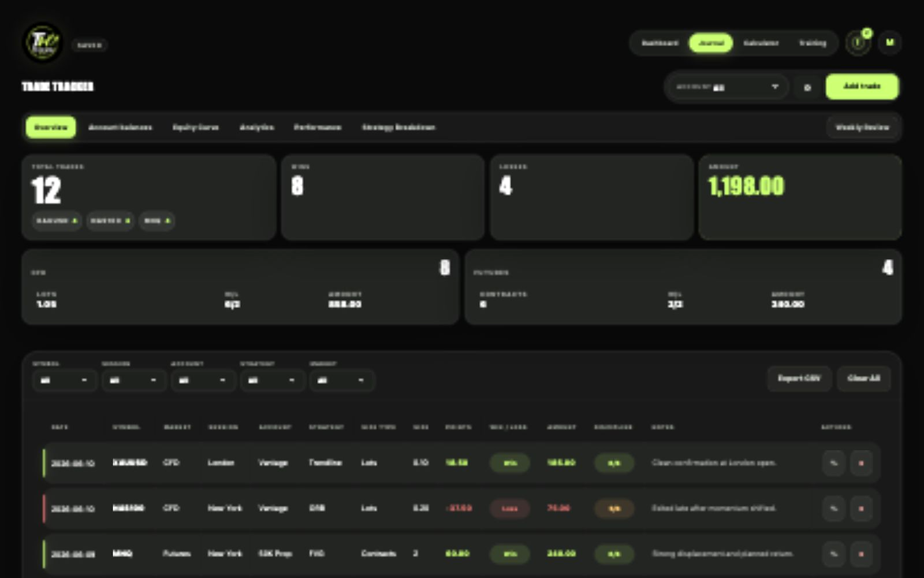Viewport: 924px width, 578px height.
Task: Click the CFD summary card
Action: point(240,287)
